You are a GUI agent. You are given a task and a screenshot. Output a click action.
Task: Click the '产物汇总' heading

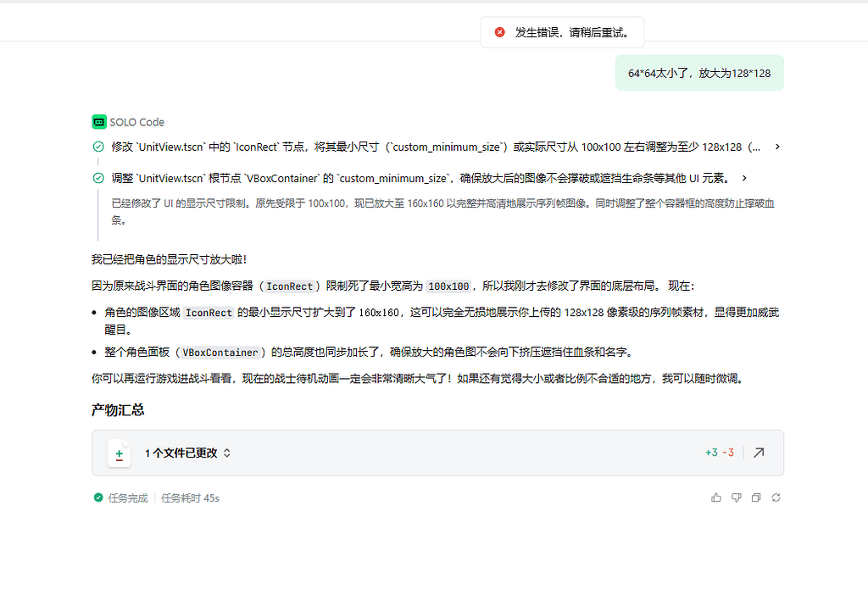(118, 410)
